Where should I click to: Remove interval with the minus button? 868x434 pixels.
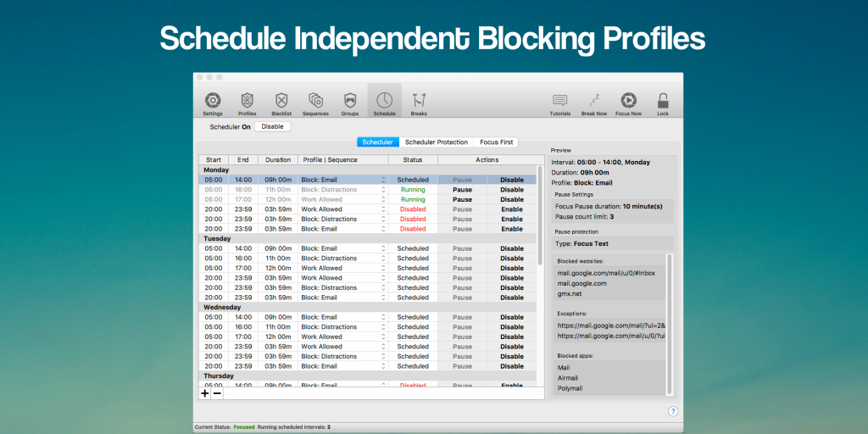tap(217, 393)
